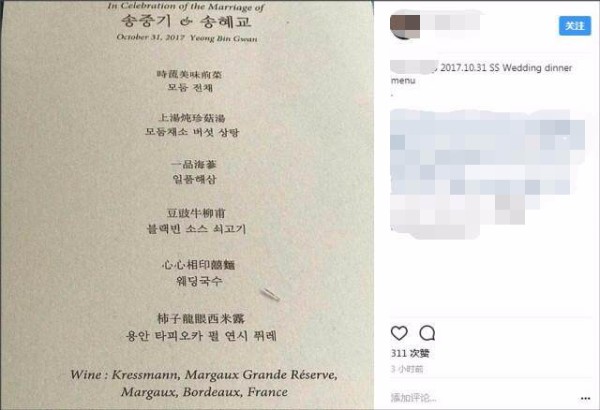Click the 웨딩국수 wedding noodle menu entry
The image size is (600, 410).
[199, 281]
